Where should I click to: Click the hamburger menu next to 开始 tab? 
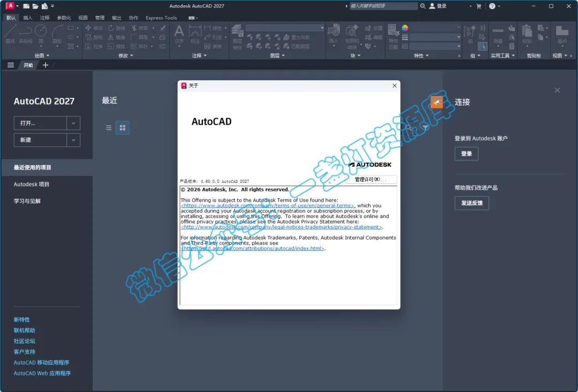point(11,65)
